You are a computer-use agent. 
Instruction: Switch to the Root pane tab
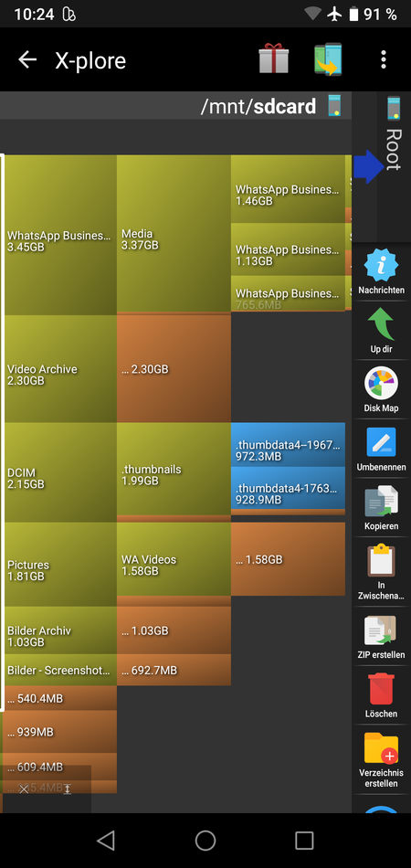click(x=394, y=166)
